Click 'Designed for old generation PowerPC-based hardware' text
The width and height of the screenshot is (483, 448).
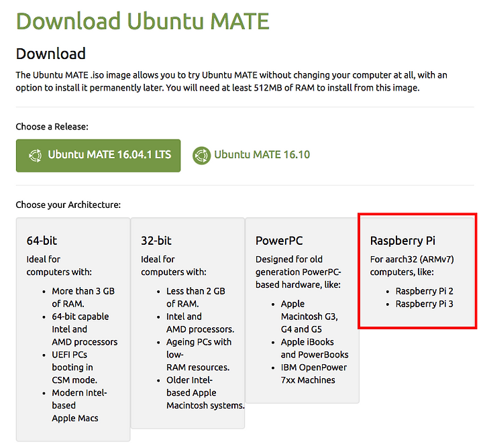pos(298,272)
